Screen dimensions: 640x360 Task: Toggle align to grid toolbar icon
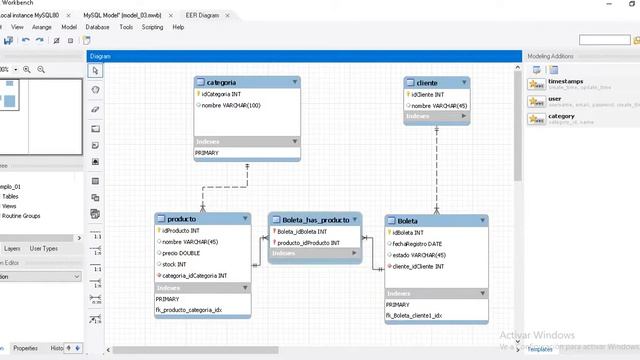tap(71, 40)
